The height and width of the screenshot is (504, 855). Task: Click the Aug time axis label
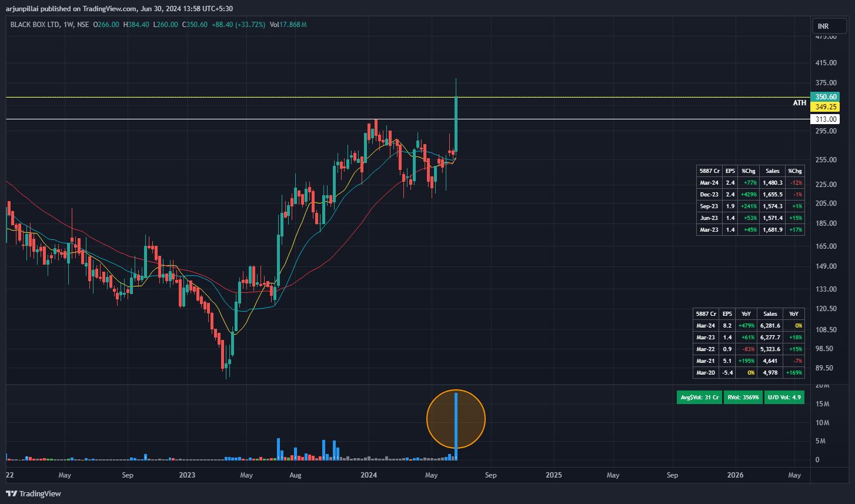tap(296, 475)
